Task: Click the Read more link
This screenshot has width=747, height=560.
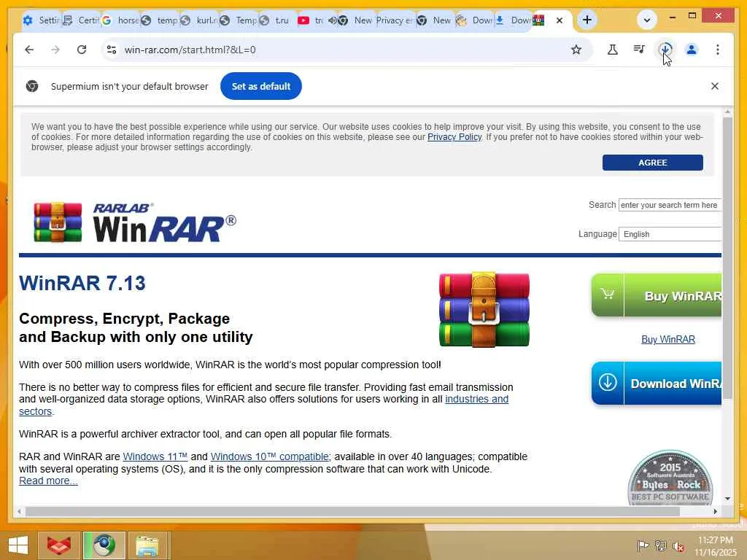Action: coord(48,481)
